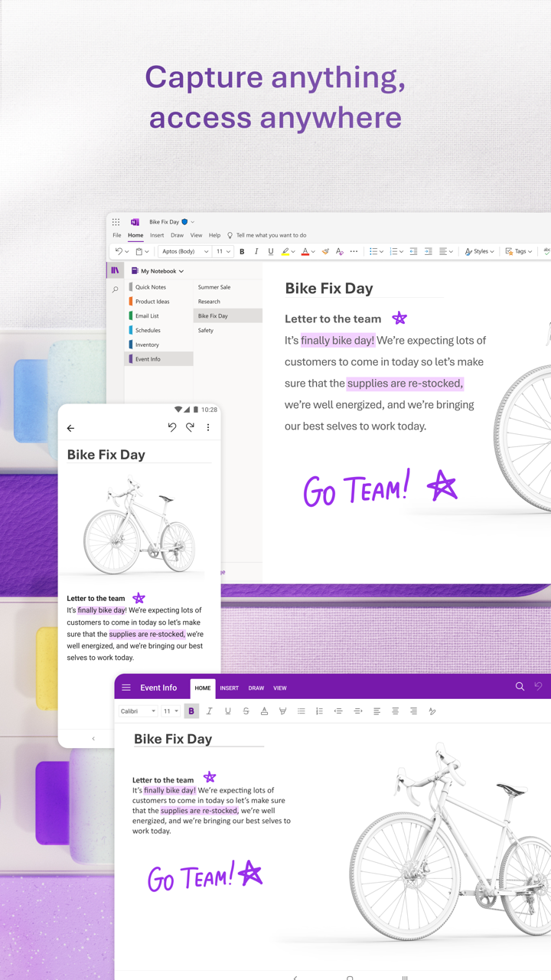Open the hamburger menu beside Event Info
The image size is (551, 980).
[126, 688]
